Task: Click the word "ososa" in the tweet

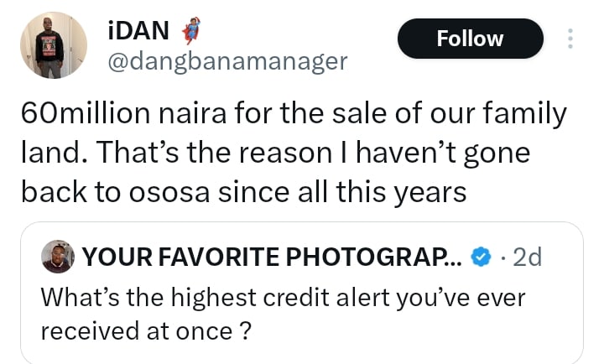Action: (169, 193)
